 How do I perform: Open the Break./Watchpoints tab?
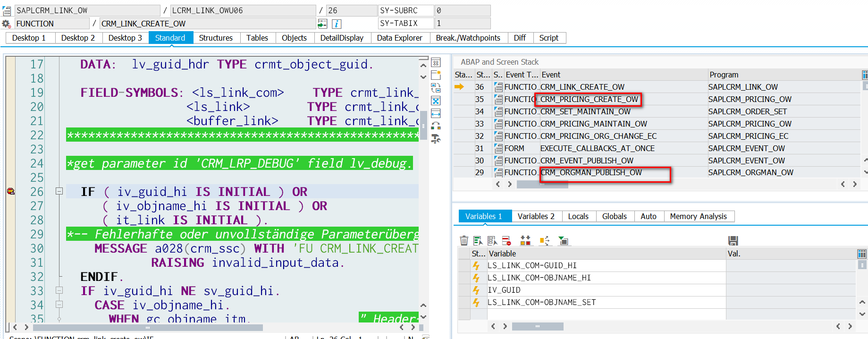pos(468,38)
